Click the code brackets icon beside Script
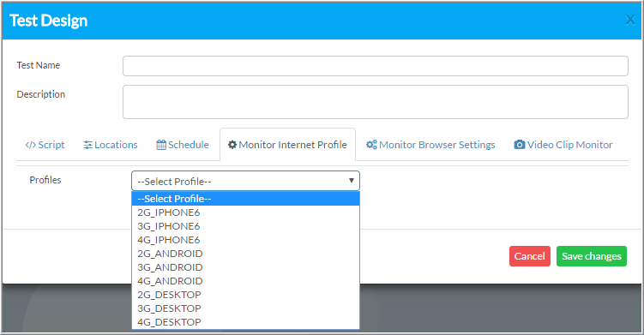The height and width of the screenshot is (335, 644). coord(30,145)
